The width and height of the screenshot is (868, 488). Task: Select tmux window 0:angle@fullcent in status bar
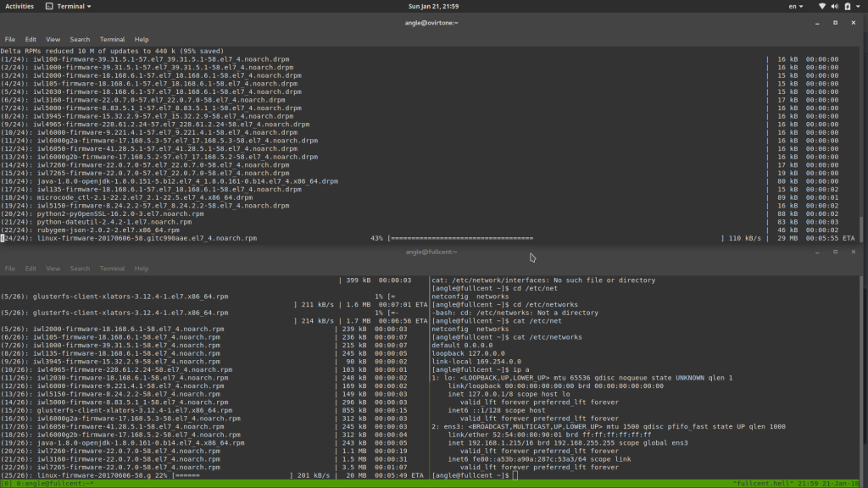53,483
